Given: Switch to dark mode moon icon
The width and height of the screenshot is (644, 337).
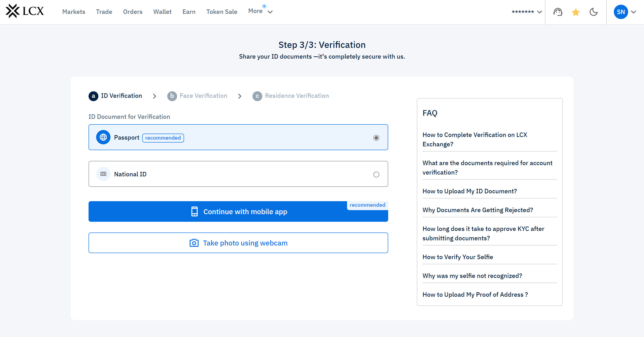Looking at the screenshot, I should tap(593, 12).
